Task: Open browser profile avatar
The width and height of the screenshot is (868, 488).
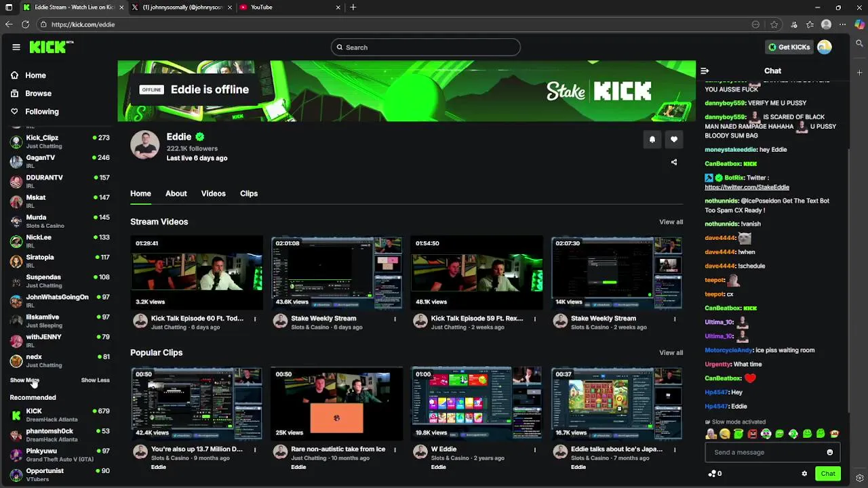Action: coord(826,24)
